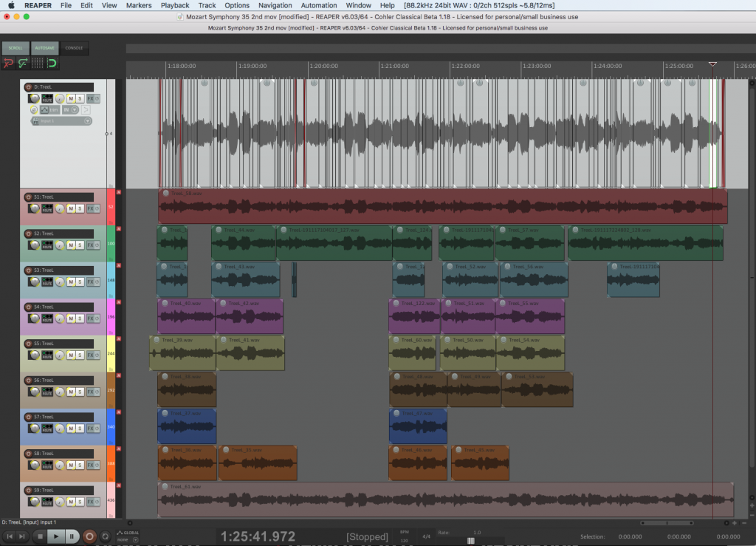Image resolution: width=756 pixels, height=546 pixels.
Task: Select the TreeL_47.wav item on track S7
Action: coord(418,426)
